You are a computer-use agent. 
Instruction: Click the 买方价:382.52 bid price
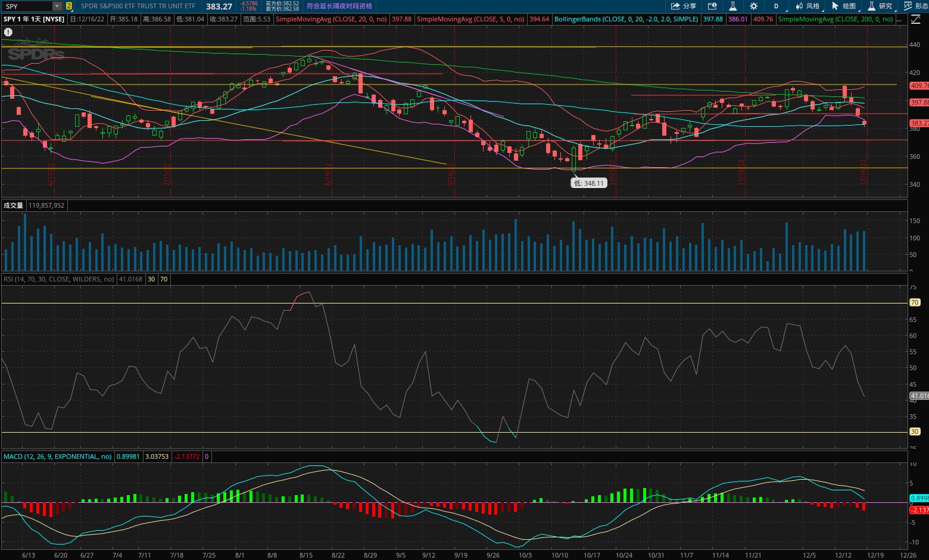click(x=282, y=4)
